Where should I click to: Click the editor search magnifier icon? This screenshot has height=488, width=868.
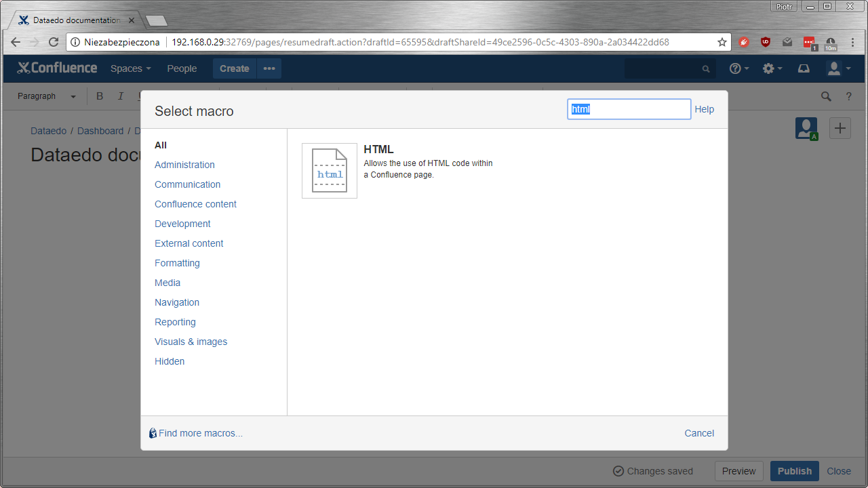coord(826,96)
